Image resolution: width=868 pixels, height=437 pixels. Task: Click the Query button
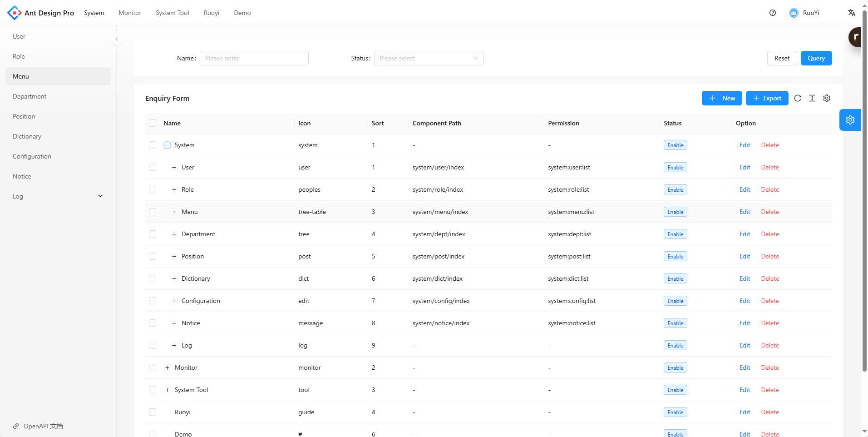point(816,58)
